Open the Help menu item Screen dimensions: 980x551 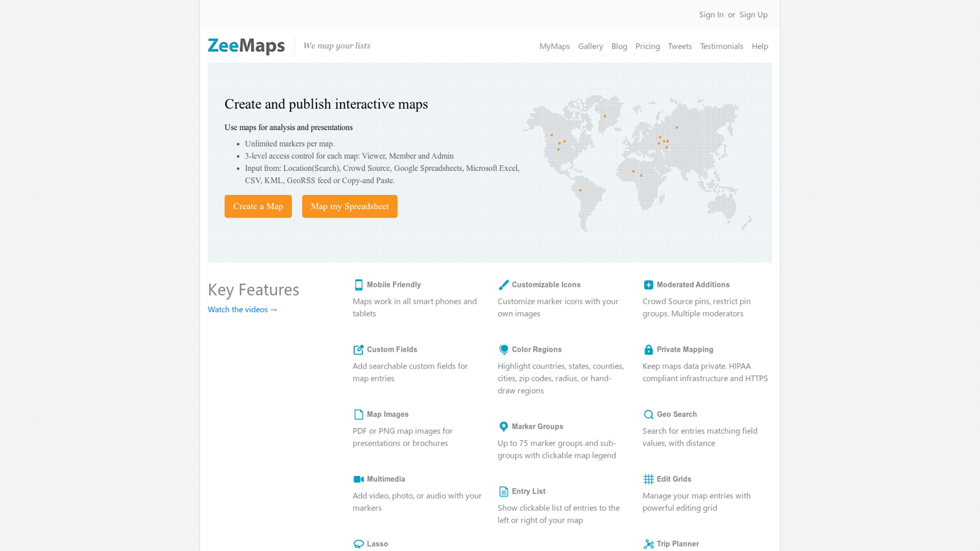point(760,46)
